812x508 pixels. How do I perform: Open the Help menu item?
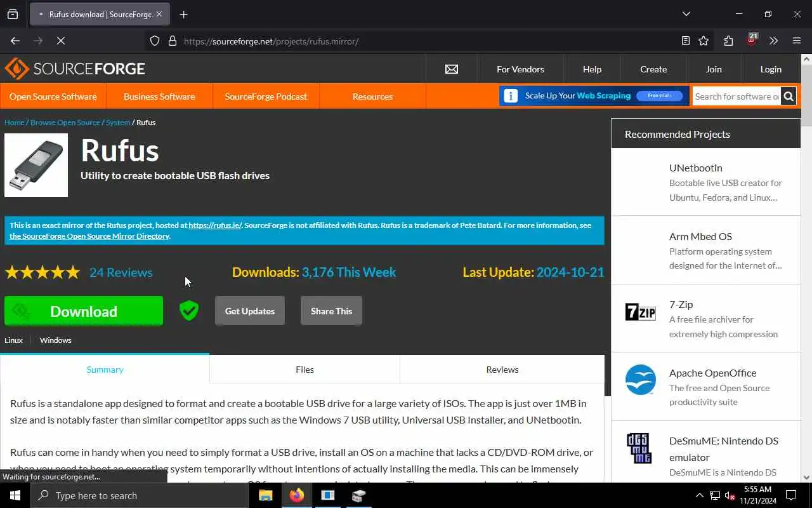tap(592, 69)
